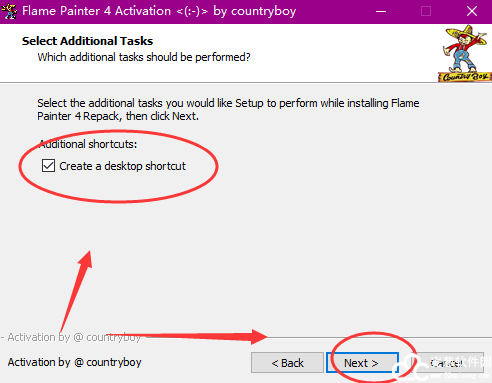The image size is (492, 383).
Task: Click the checkmark inside the shortcut checkbox
Action: [x=48, y=165]
